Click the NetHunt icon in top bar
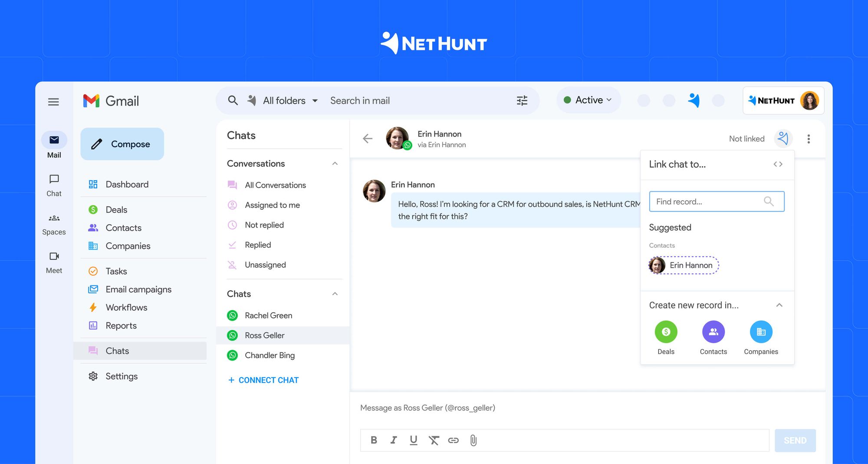This screenshot has height=464, width=868. (694, 100)
